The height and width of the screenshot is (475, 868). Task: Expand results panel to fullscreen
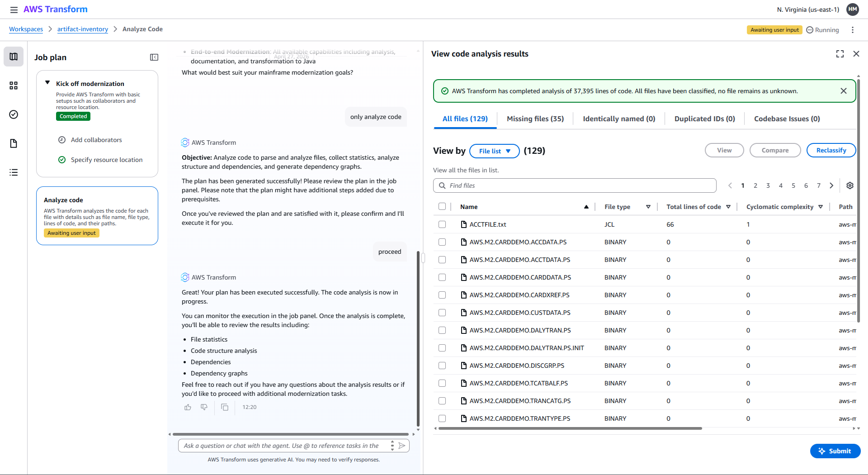(840, 54)
